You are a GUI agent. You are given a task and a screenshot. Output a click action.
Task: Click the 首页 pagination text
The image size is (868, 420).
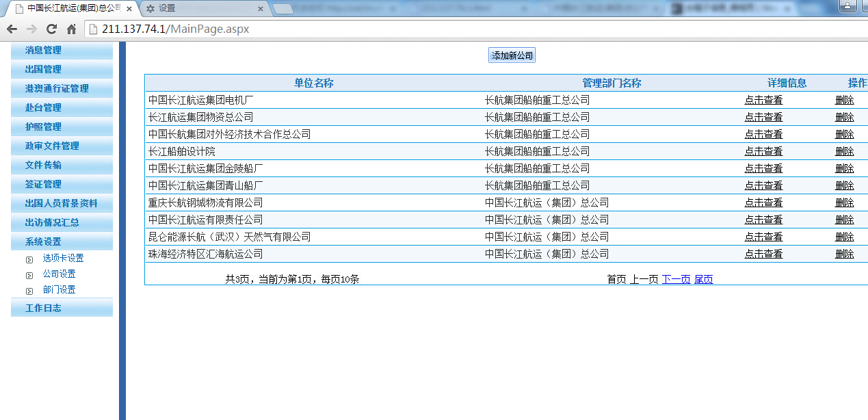point(616,279)
